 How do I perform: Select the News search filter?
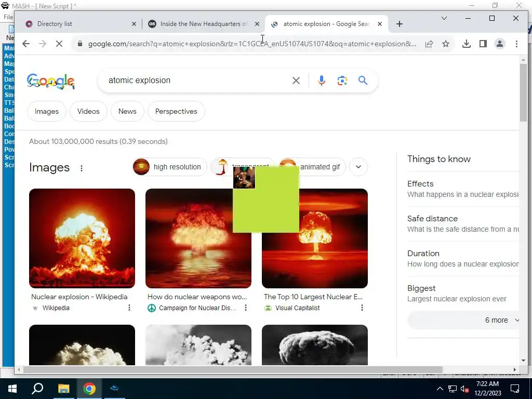127,111
